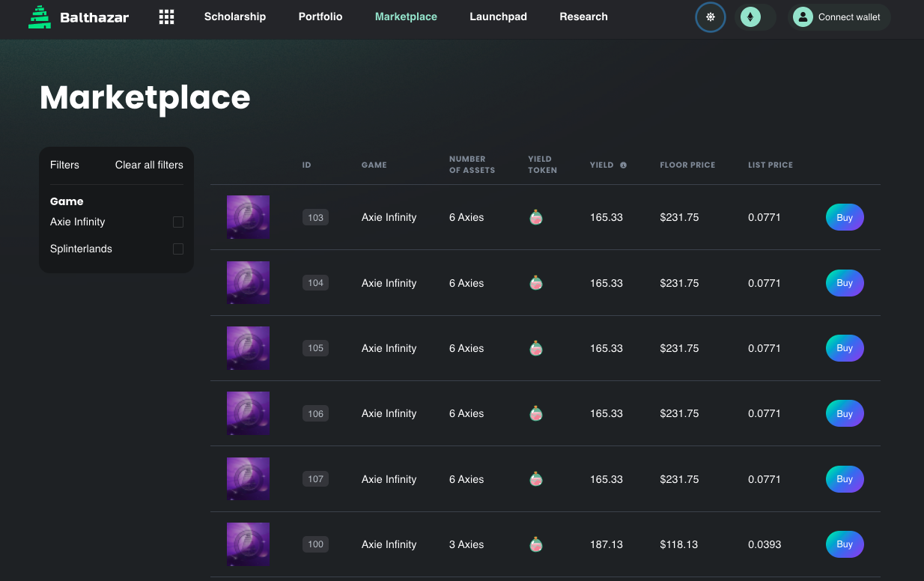The height and width of the screenshot is (581, 924).
Task: Click the $231.75 floor price in row 107
Action: (679, 479)
